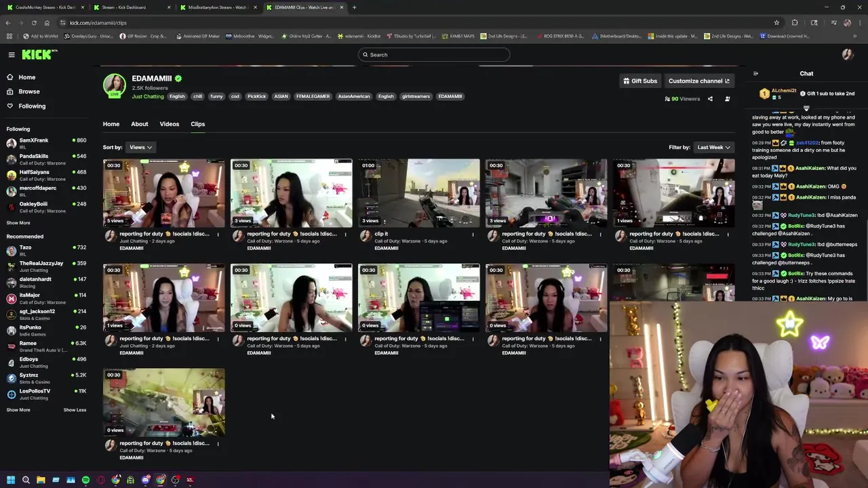The height and width of the screenshot is (488, 868).
Task: Expand the Last Week filter dropdown
Action: point(713,147)
